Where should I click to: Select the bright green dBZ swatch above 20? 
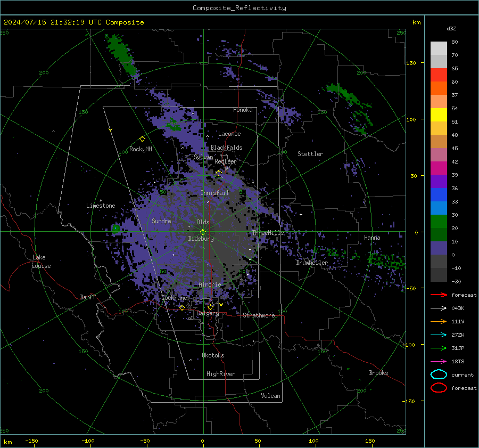(439, 222)
